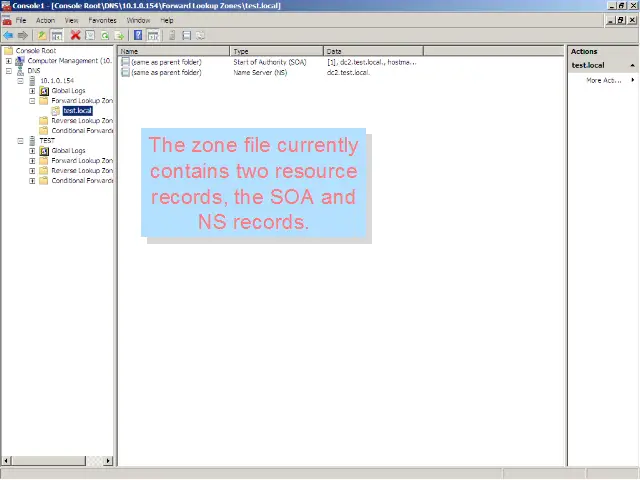Viewport: 640px width, 480px height.
Task: Click the Back arrow toolbar icon
Action: click(8, 35)
